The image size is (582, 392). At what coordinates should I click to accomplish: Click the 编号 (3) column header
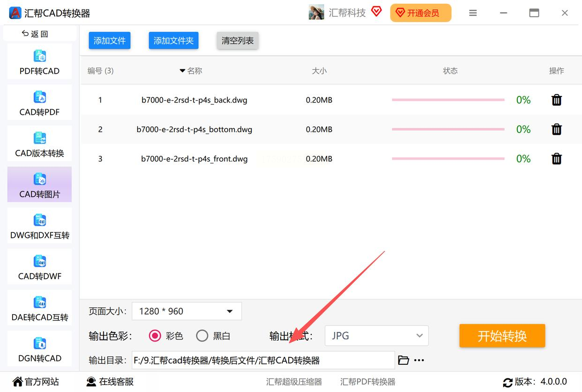click(x=100, y=71)
